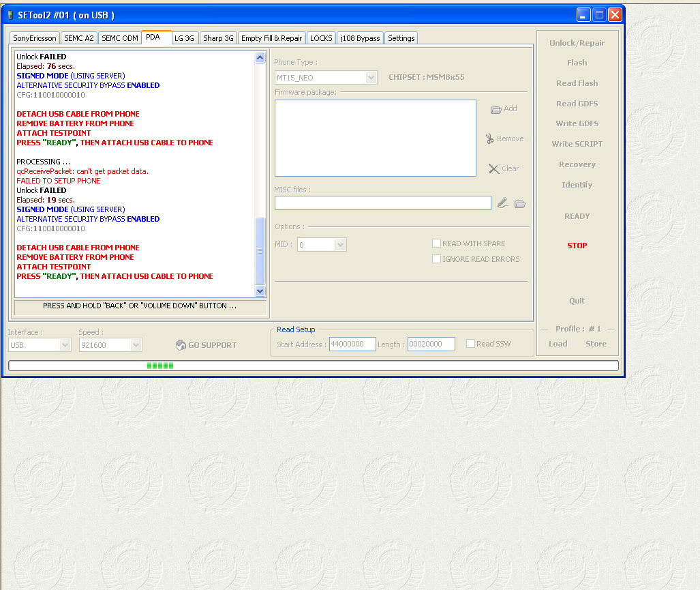Click the log scrollbar thumb
The height and width of the screenshot is (590, 700).
260,250
